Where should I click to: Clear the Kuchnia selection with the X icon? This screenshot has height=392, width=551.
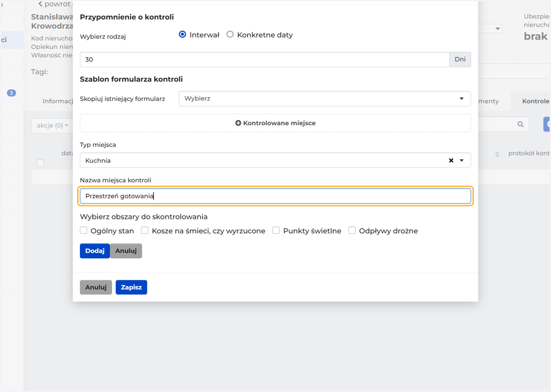(x=451, y=161)
